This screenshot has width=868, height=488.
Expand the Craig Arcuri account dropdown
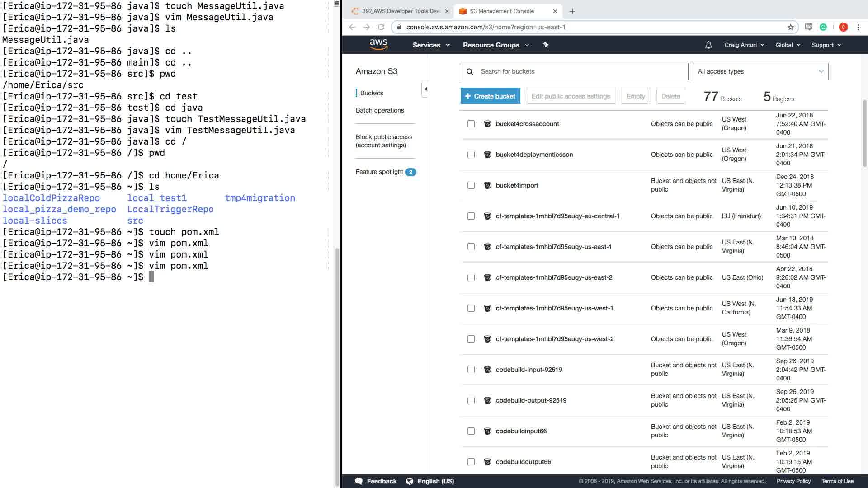tap(744, 45)
